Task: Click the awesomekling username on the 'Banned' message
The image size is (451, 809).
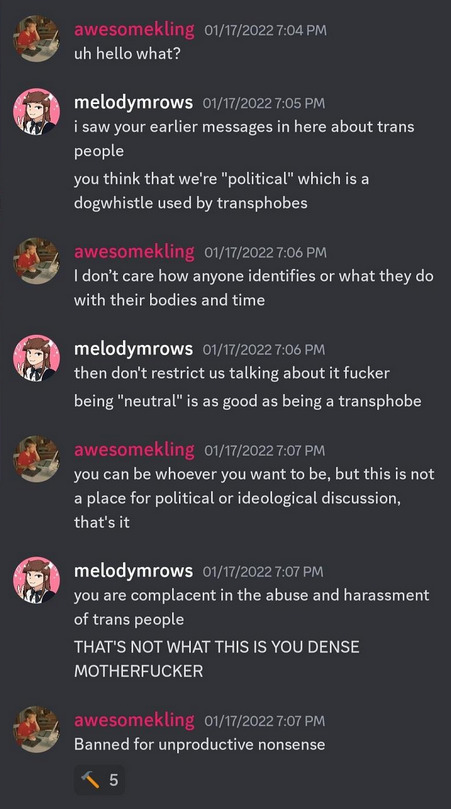Action: [x=134, y=720]
